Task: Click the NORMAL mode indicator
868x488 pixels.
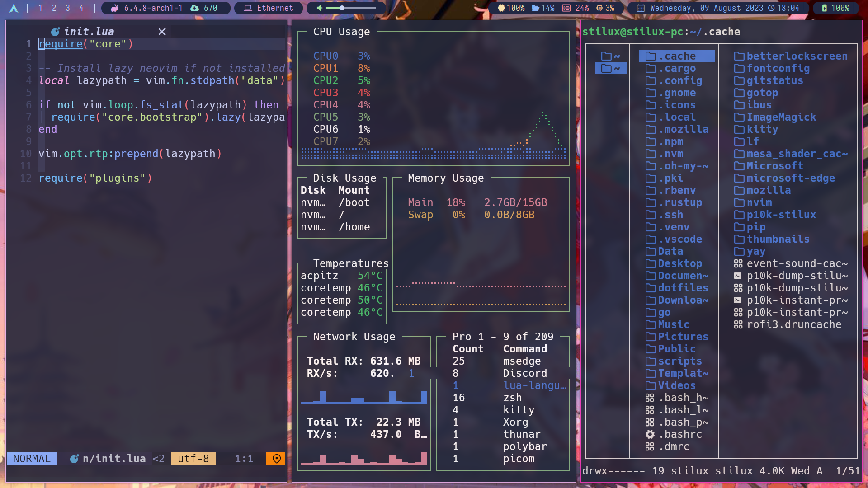Action: pyautogui.click(x=32, y=459)
